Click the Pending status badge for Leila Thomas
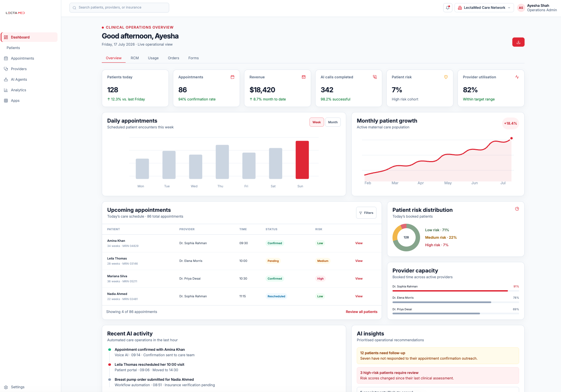Image resolution: width=561 pixels, height=392 pixels. coord(273,261)
